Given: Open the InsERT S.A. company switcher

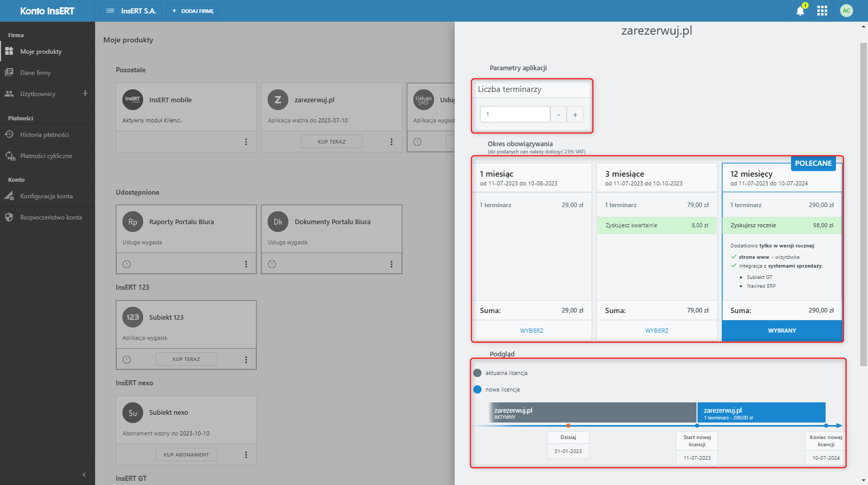Looking at the screenshot, I should (131, 11).
